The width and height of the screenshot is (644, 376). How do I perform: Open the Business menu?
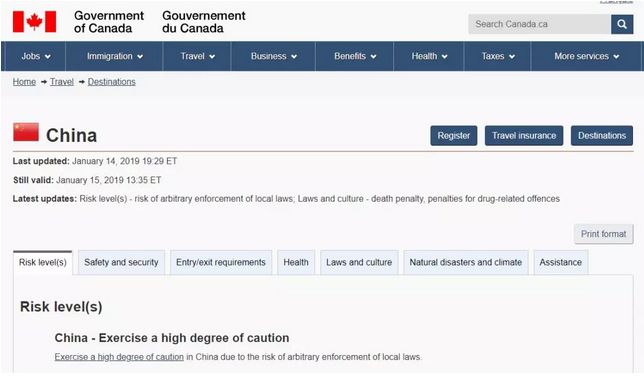pos(274,56)
